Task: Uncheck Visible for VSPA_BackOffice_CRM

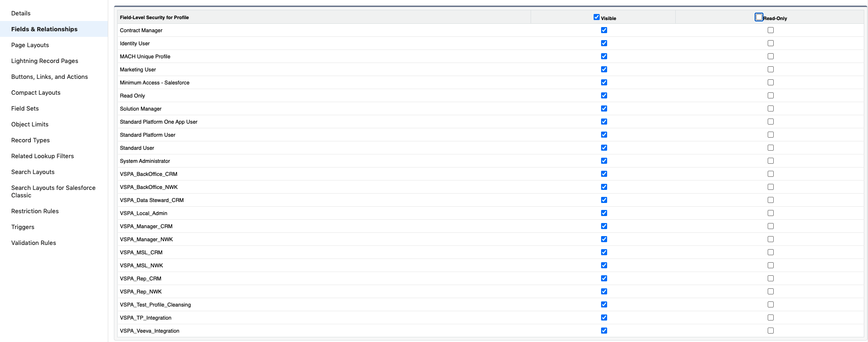Action: click(604, 174)
